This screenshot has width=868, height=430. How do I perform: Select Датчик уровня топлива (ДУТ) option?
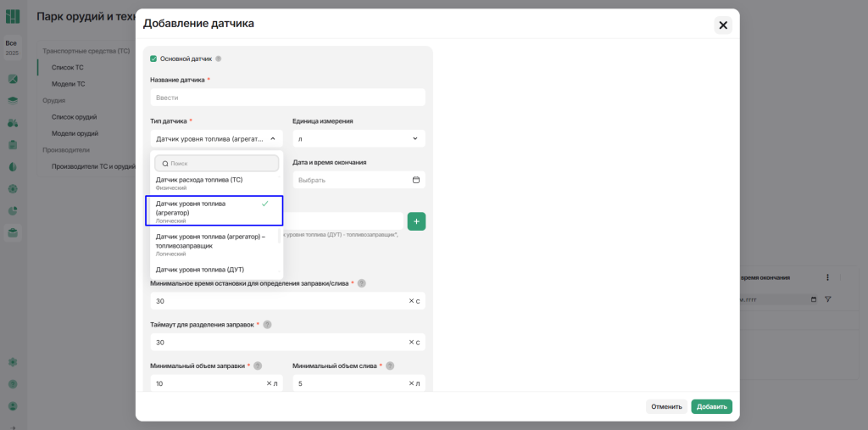200,270
